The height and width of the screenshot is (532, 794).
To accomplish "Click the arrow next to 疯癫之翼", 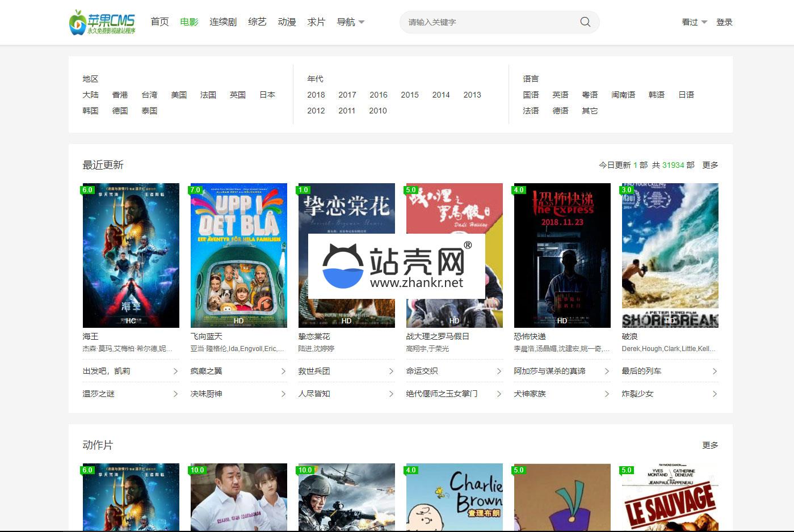I will (283, 371).
